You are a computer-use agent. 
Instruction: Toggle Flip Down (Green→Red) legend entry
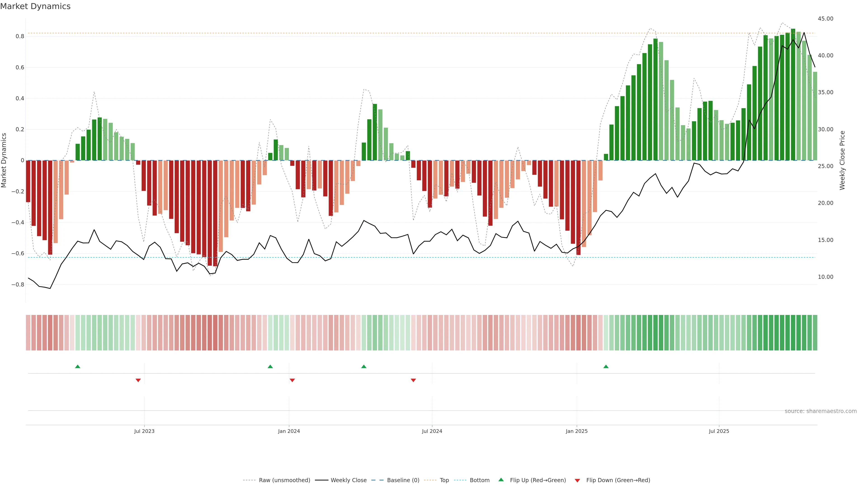pos(618,480)
